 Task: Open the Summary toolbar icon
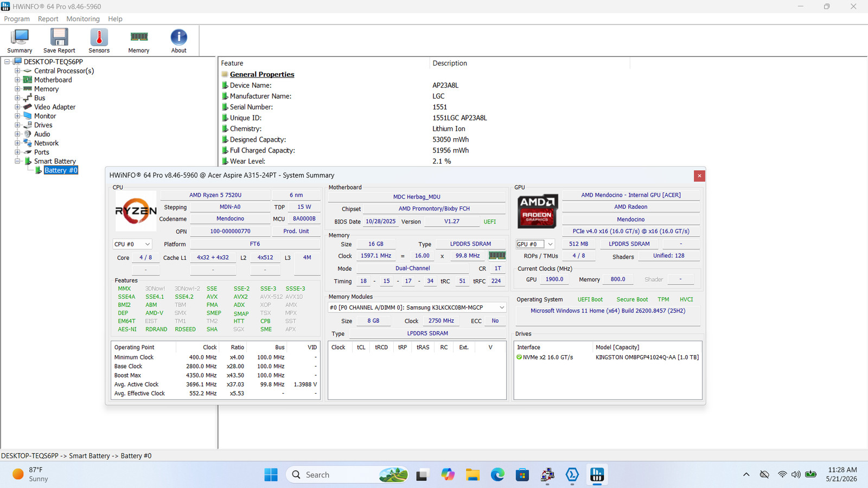20,41
